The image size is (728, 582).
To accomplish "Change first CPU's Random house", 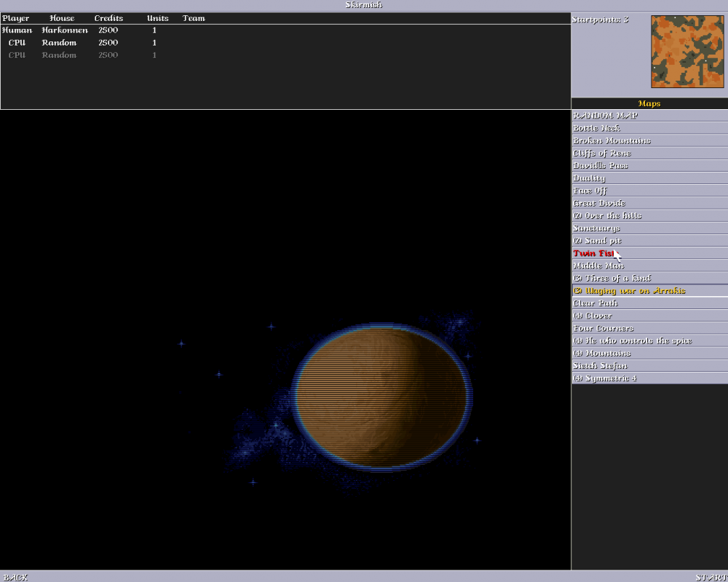I will [59, 43].
